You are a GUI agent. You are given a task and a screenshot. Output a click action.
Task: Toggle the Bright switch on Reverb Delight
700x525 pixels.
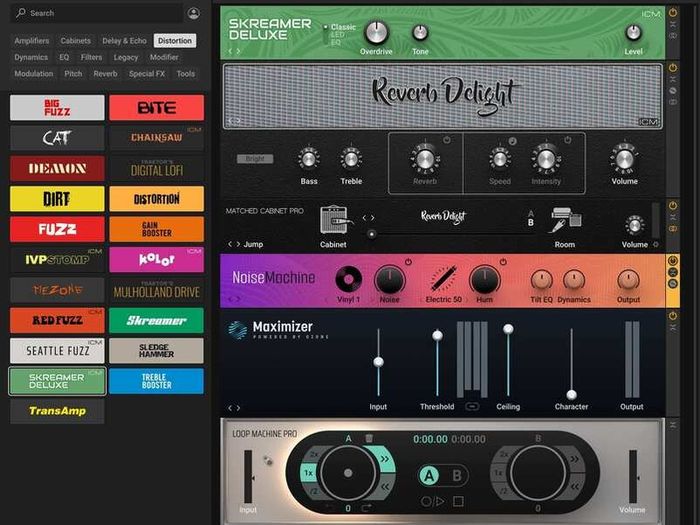255,159
